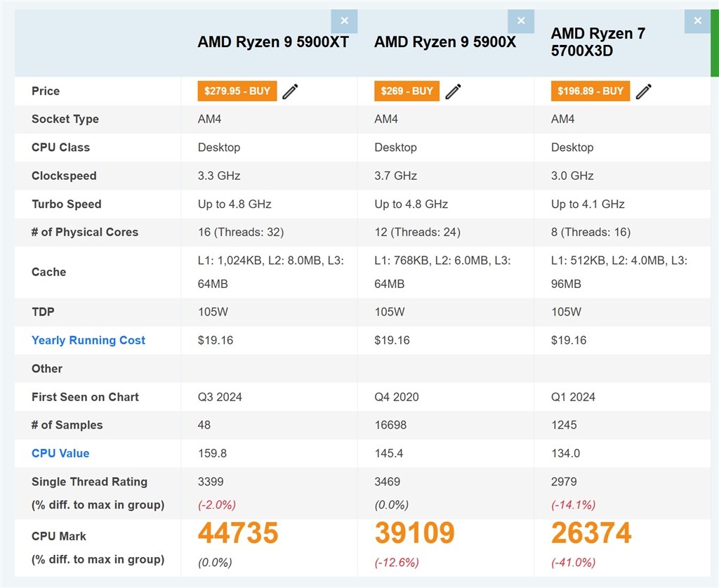
Task: Click the CPU Mark score 44735
Action: 238,533
